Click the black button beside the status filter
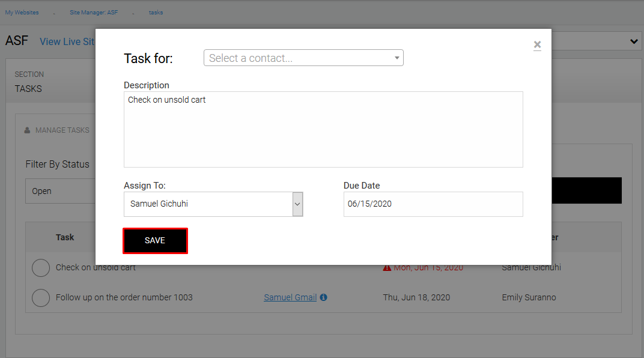The height and width of the screenshot is (358, 644). [x=586, y=190]
